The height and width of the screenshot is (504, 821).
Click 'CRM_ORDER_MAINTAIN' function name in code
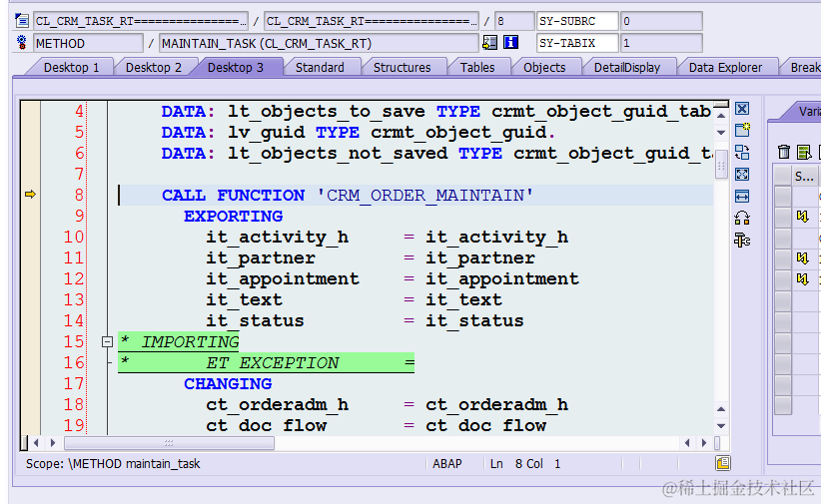click(x=425, y=196)
